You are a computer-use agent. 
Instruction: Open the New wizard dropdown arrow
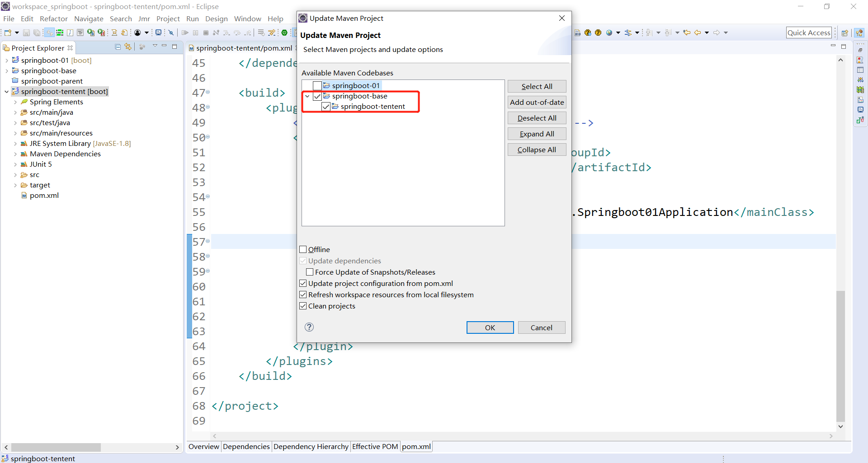(x=17, y=33)
